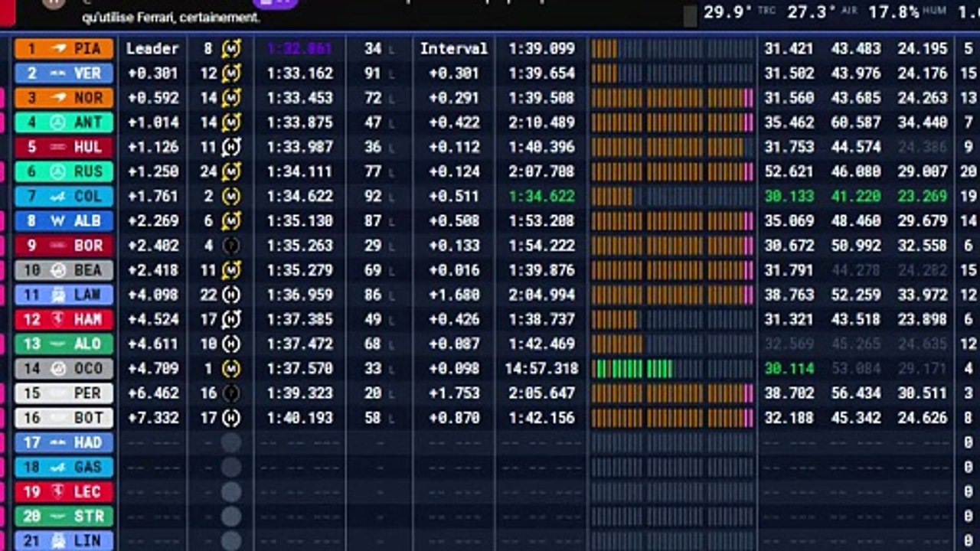This screenshot has width=980, height=551.
Task: Click ALO best lap 1:37.472
Action: [x=299, y=344]
